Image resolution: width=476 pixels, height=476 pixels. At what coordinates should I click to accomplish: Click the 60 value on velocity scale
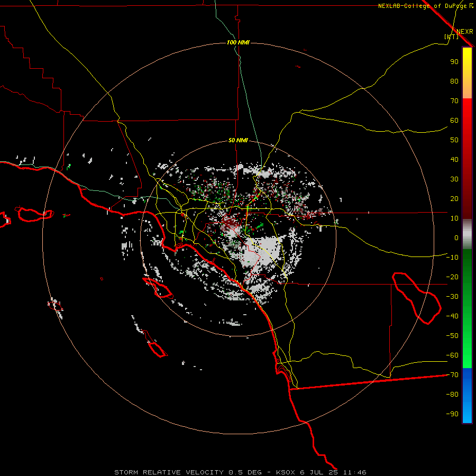454,120
